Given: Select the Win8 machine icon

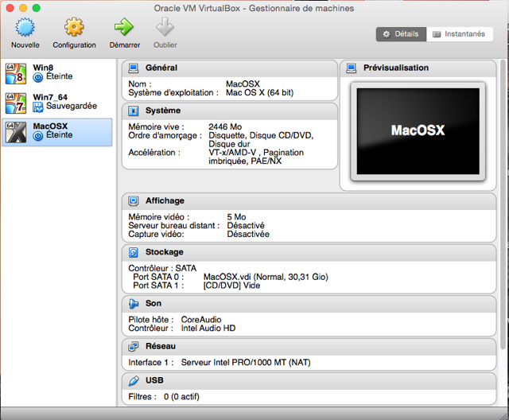Looking at the screenshot, I should pyautogui.click(x=16, y=74).
